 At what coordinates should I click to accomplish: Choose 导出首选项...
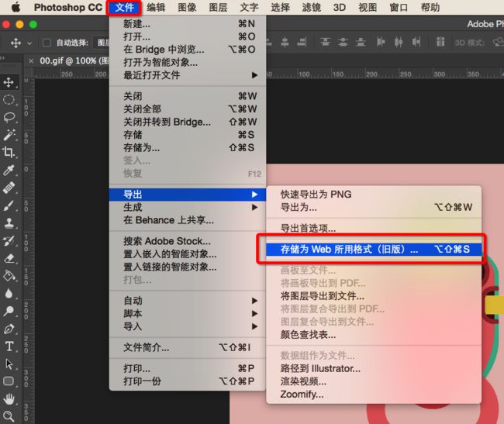pos(374,228)
